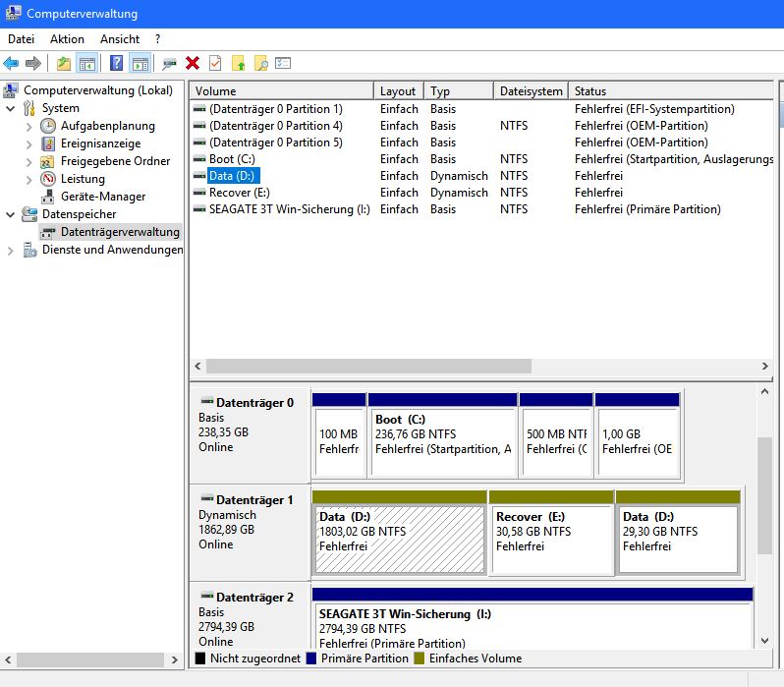Click the Geräte-Manager icon
The image size is (784, 687).
tap(48, 197)
